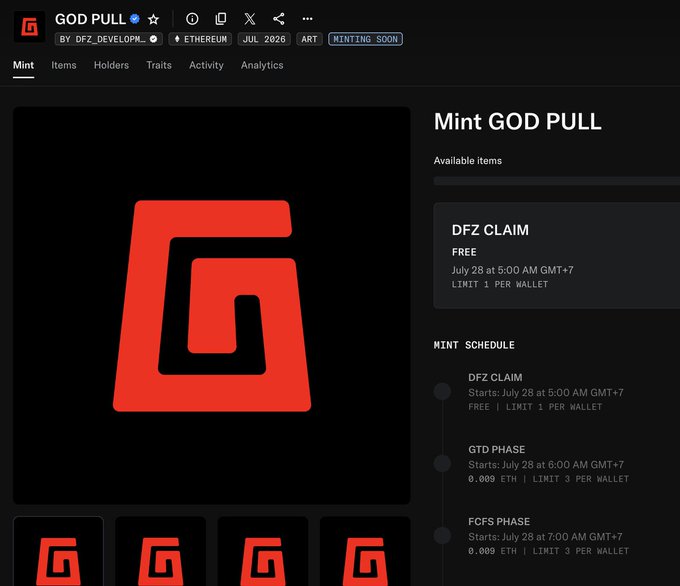Click 'Starts: July 28 at 6:00 AM GMT+7'

click(546, 465)
